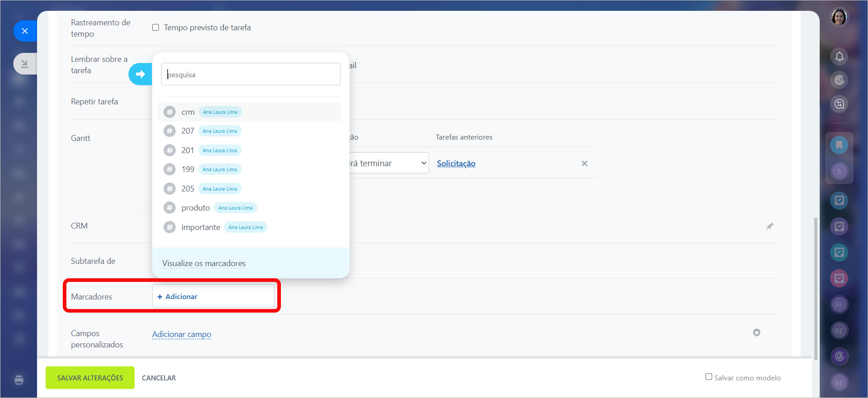Image resolution: width=868 pixels, height=398 pixels.
Task: Open the chat search icon in the right sidebar
Action: (x=839, y=104)
